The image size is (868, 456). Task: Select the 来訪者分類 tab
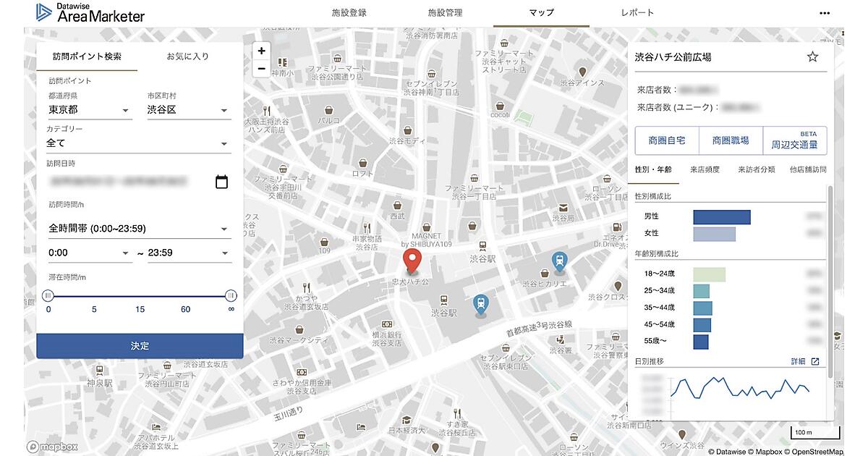[756, 169]
